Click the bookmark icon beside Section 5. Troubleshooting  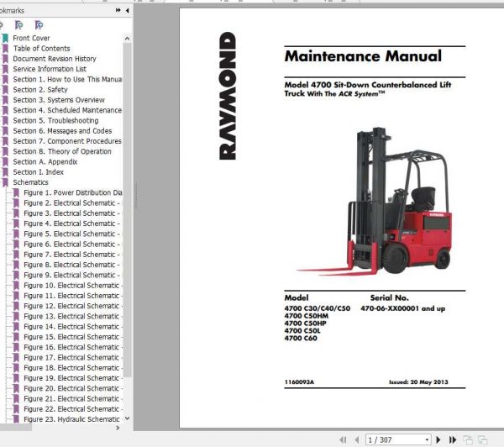click(5, 121)
